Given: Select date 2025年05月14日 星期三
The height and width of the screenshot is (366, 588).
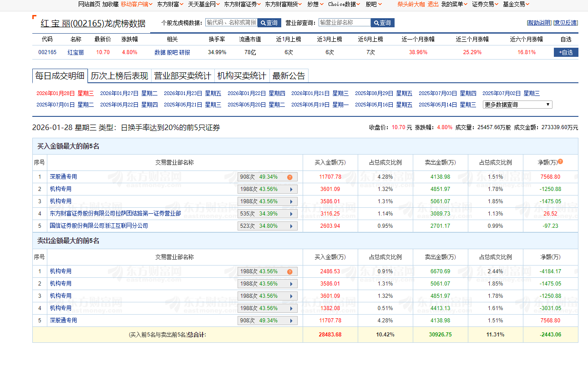Looking at the screenshot, I should [447, 105].
